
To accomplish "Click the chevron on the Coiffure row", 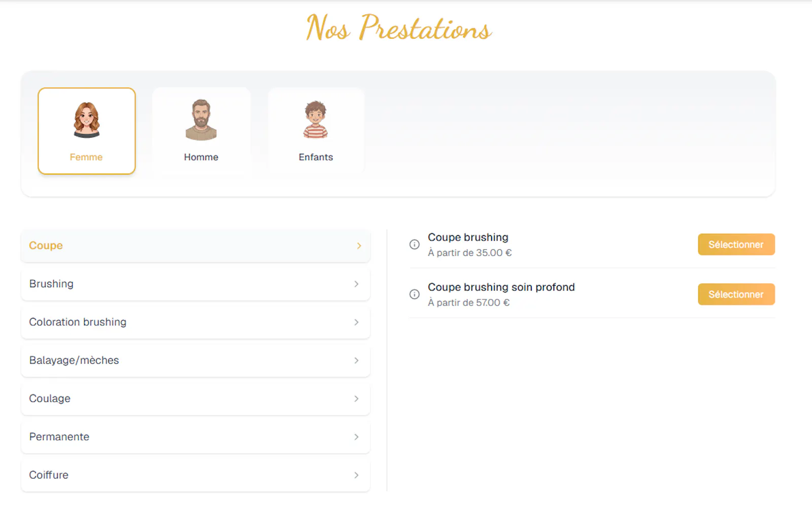I will click(356, 475).
